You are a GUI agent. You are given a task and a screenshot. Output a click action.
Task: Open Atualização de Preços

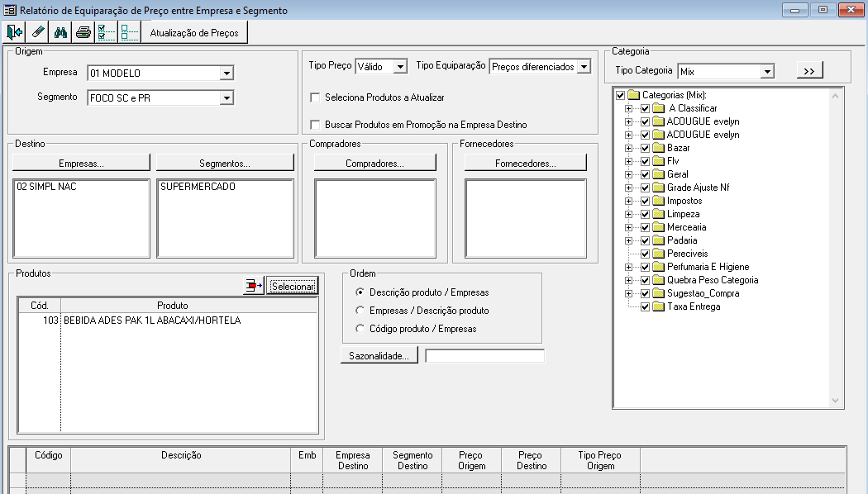pyautogui.click(x=194, y=33)
